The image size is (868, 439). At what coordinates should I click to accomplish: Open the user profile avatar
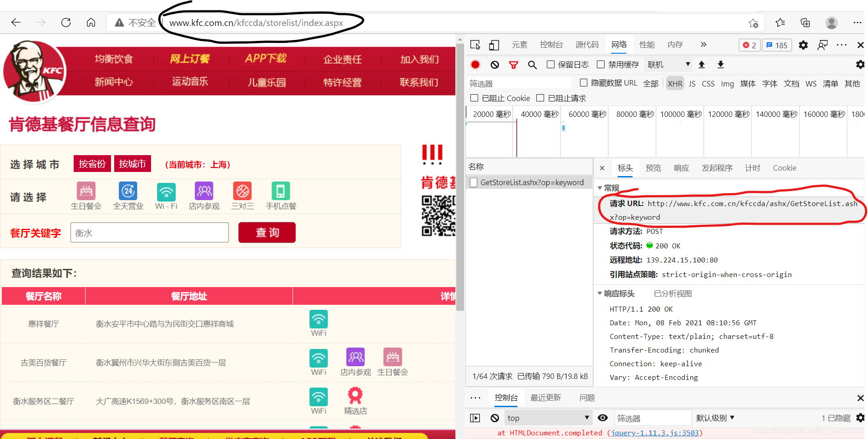coord(832,23)
